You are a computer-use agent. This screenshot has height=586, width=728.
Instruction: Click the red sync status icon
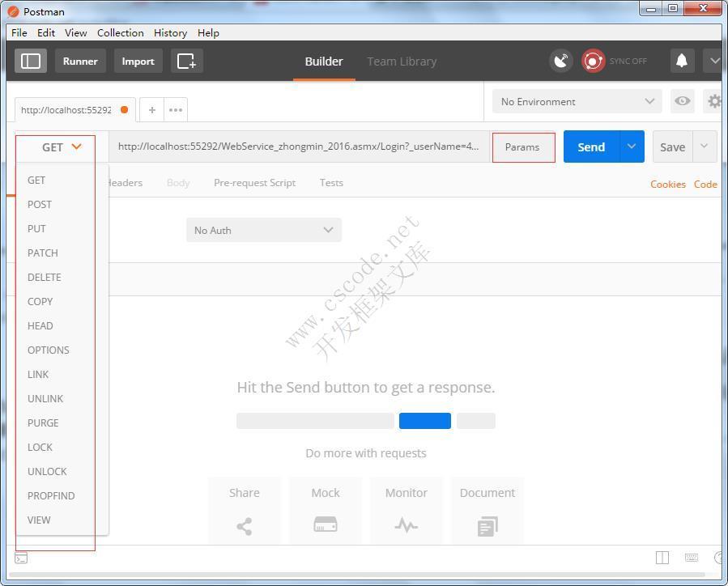coord(594,61)
